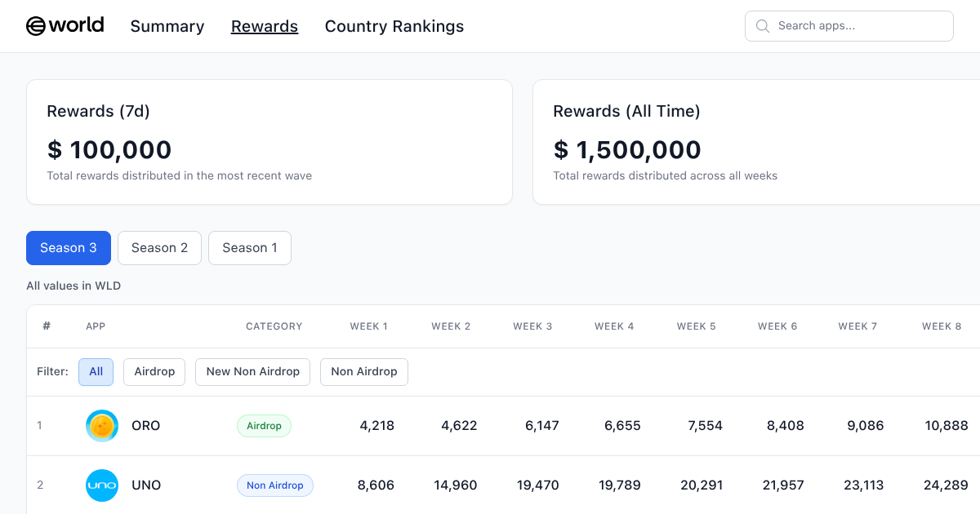Go to Country Rankings page

[394, 26]
